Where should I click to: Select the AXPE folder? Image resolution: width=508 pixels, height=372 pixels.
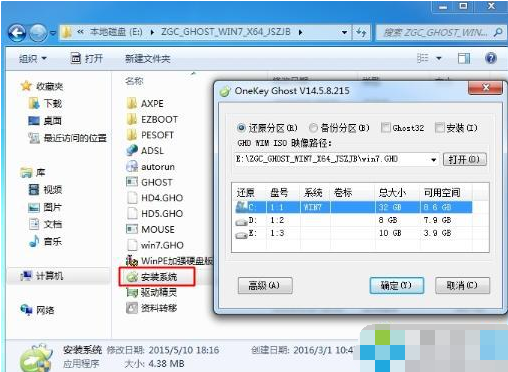coord(145,103)
